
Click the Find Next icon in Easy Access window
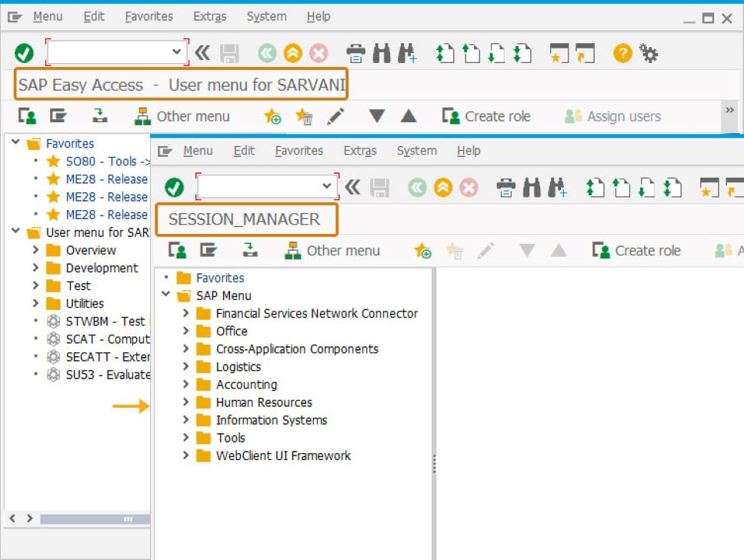[407, 53]
